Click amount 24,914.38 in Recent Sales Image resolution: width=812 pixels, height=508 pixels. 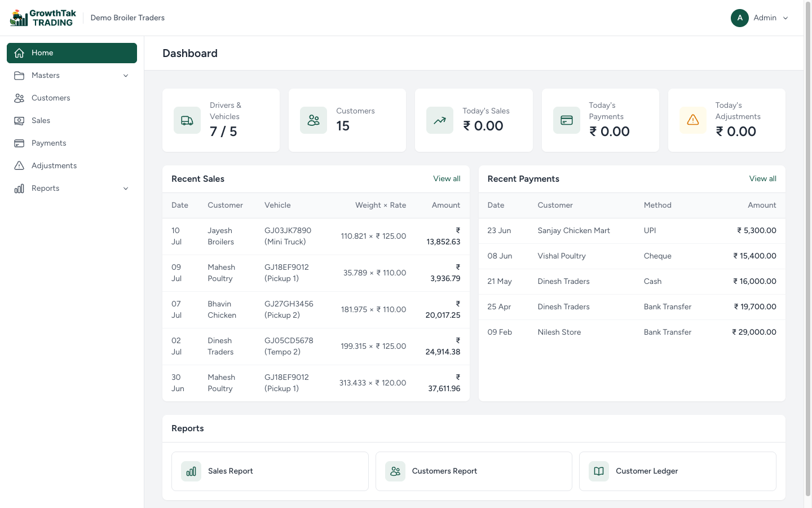443,347
